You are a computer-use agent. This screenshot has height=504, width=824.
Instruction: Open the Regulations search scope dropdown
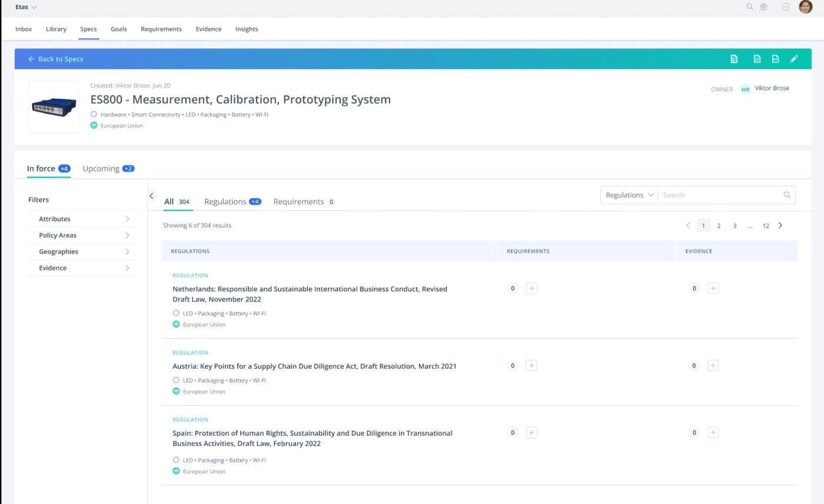pyautogui.click(x=629, y=195)
